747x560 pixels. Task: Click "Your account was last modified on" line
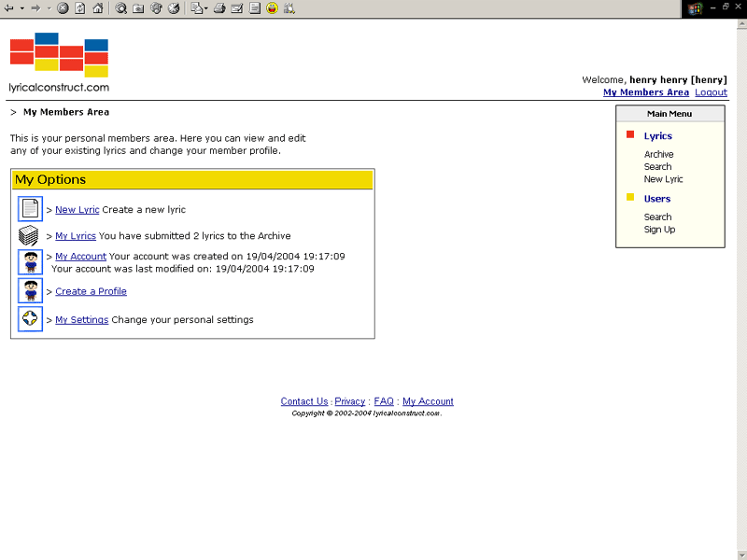coord(183,269)
